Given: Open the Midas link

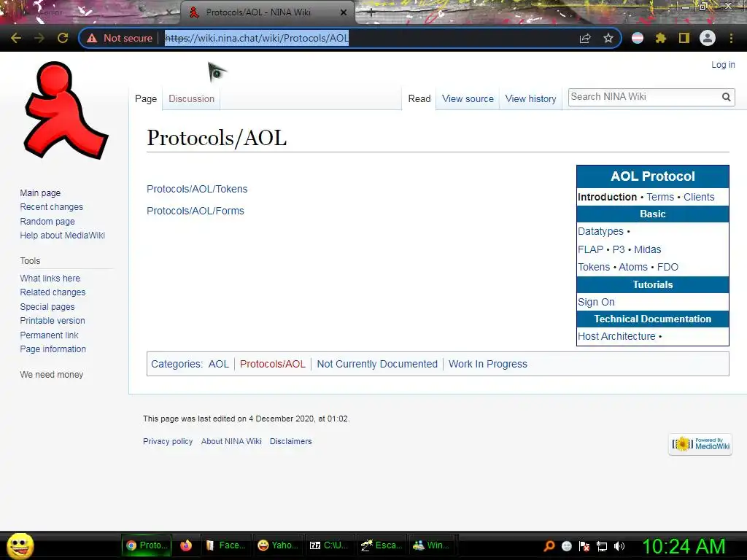Looking at the screenshot, I should [648, 249].
